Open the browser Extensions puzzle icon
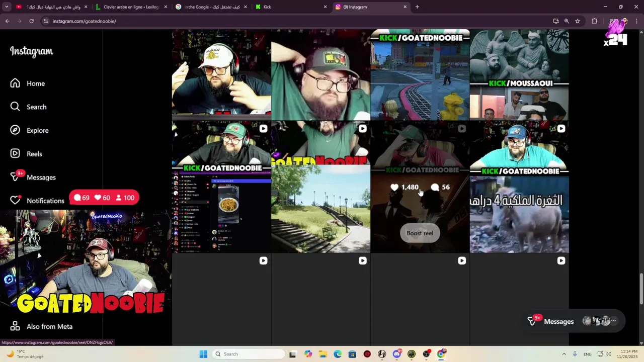This screenshot has width=644, height=362. click(594, 21)
